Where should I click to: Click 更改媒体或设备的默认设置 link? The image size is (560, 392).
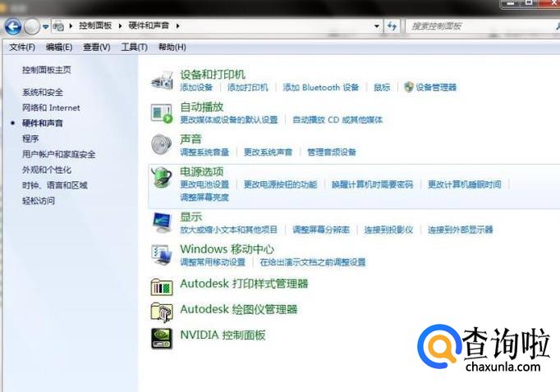228,120
